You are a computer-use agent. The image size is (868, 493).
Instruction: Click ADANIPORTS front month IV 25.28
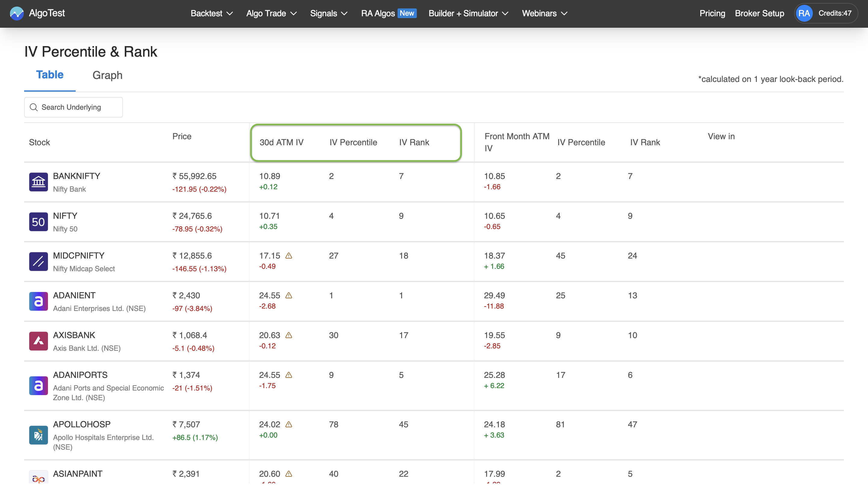[494, 375]
